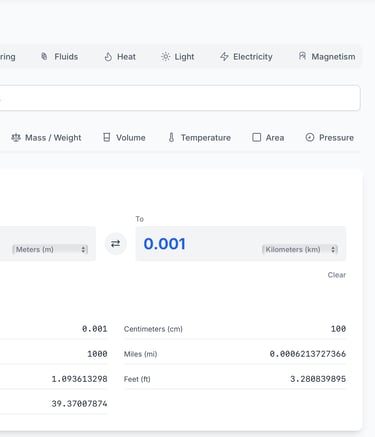Click the Magnetism magnet icon
This screenshot has width=375, height=437.
302,56
